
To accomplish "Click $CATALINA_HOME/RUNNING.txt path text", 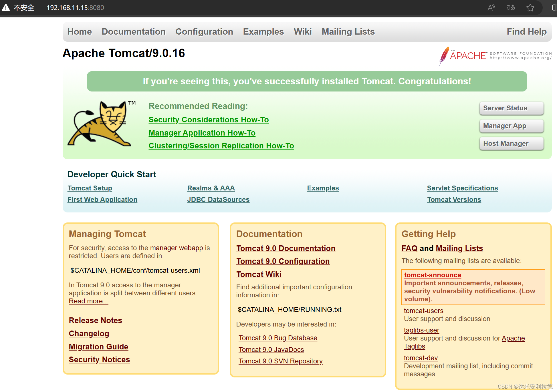I will click(290, 310).
